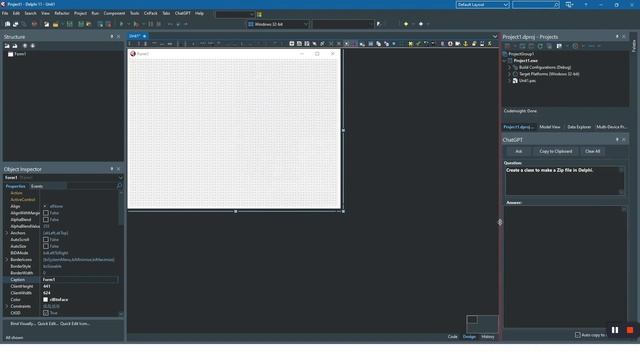Toggle the Auto copy to clipboard checkbox
This screenshot has height=360, width=640.
pos(578,335)
